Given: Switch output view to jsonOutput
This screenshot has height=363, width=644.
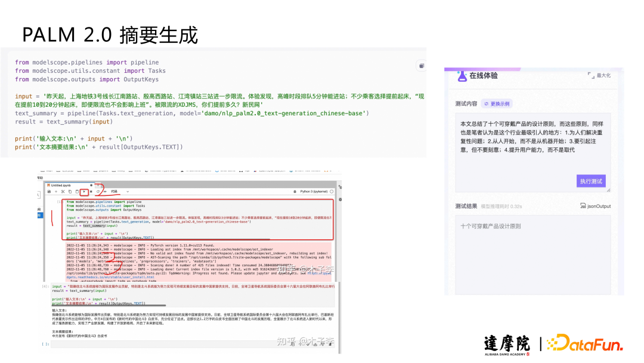Looking at the screenshot, I should 595,206.
